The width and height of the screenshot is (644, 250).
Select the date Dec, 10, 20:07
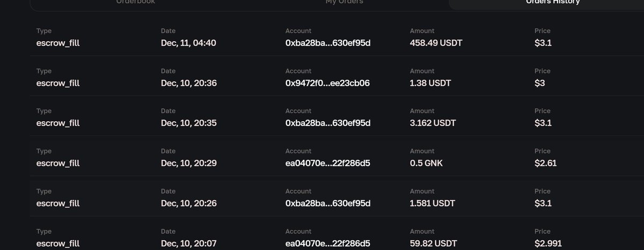[189, 244]
